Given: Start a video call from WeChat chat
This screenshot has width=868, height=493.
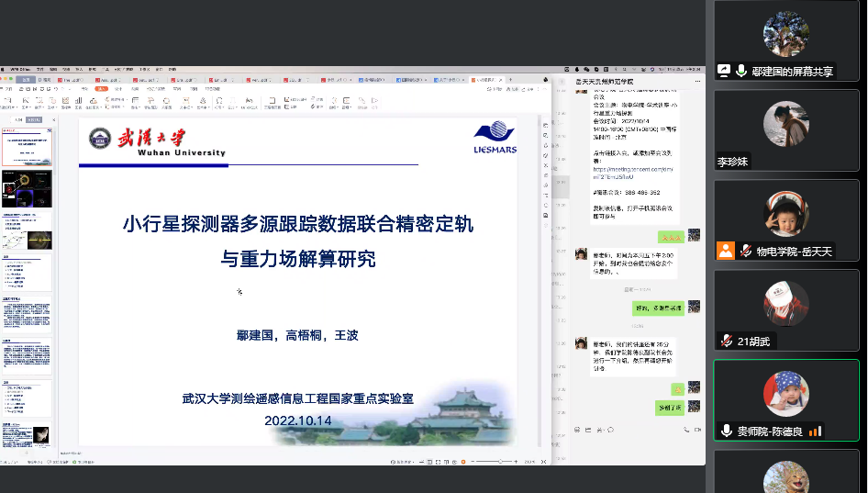Looking at the screenshot, I should point(697,430).
